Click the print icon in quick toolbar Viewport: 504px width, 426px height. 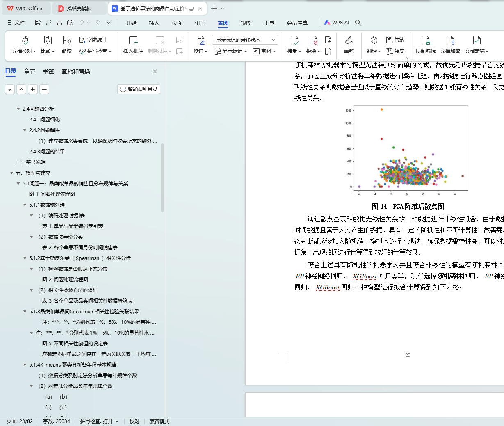(x=59, y=23)
